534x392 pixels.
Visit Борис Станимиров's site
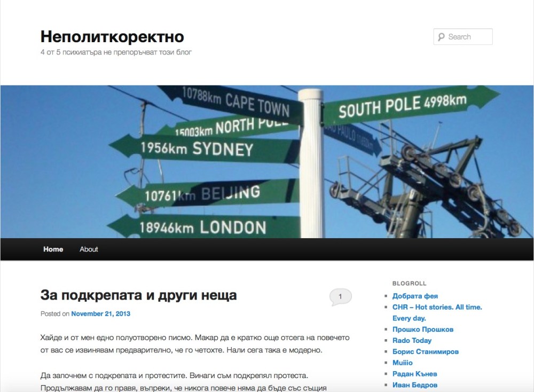425,351
